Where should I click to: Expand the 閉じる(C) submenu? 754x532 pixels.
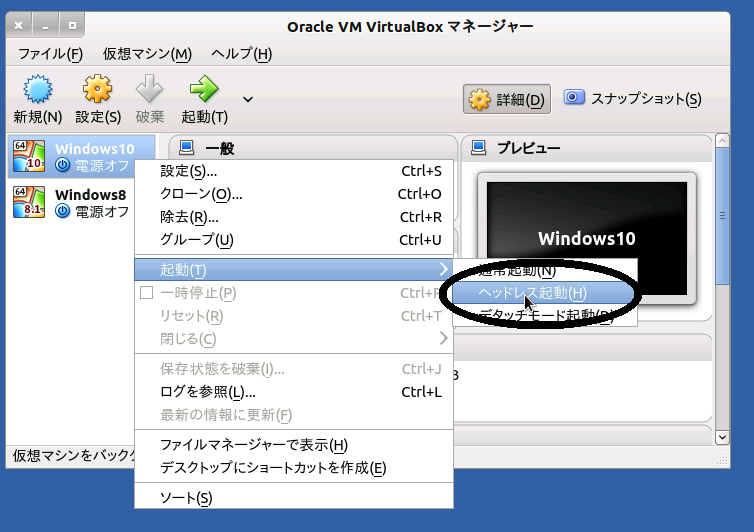294,339
